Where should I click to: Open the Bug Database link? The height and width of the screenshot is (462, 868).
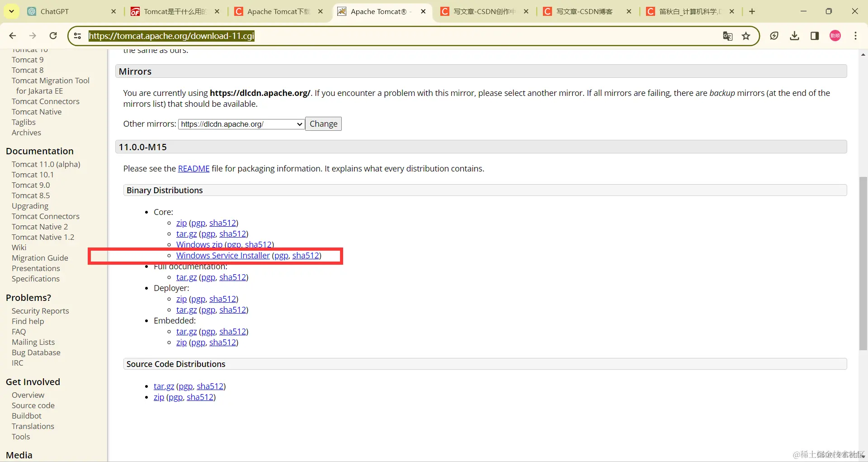tap(36, 352)
